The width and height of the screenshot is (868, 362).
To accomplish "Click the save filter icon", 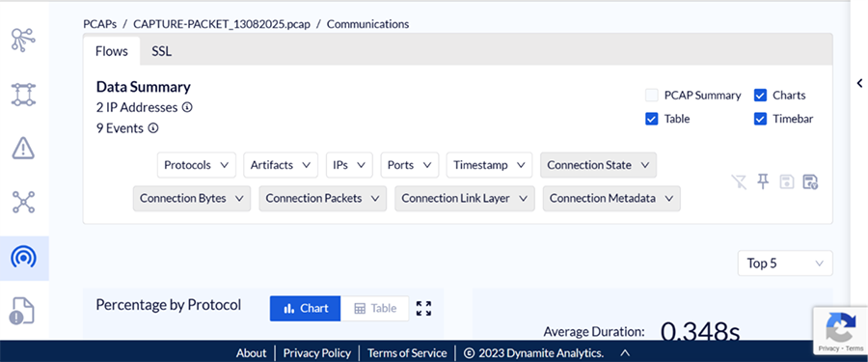I will click(787, 181).
